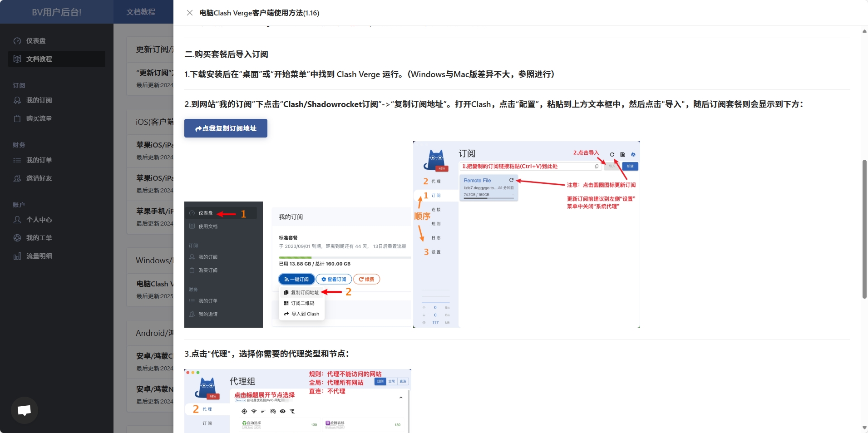
Task: Click the 代理组 proxy tutorial screenshot
Action: click(297, 401)
